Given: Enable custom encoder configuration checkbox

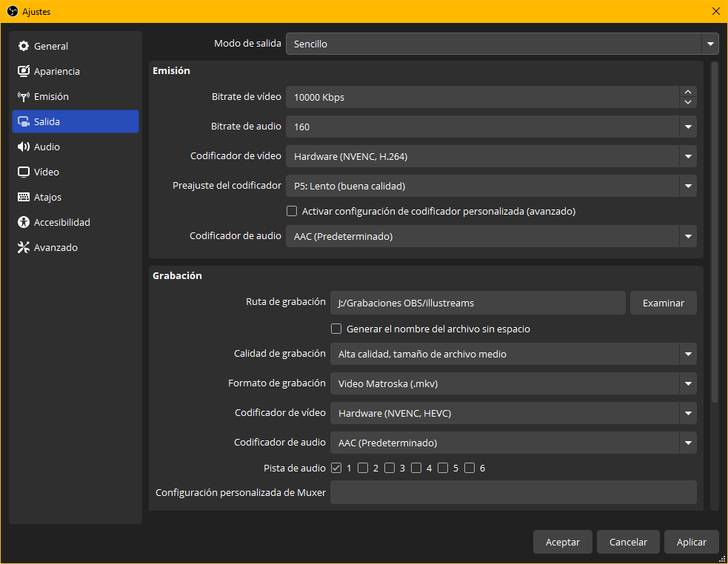Looking at the screenshot, I should point(292,211).
